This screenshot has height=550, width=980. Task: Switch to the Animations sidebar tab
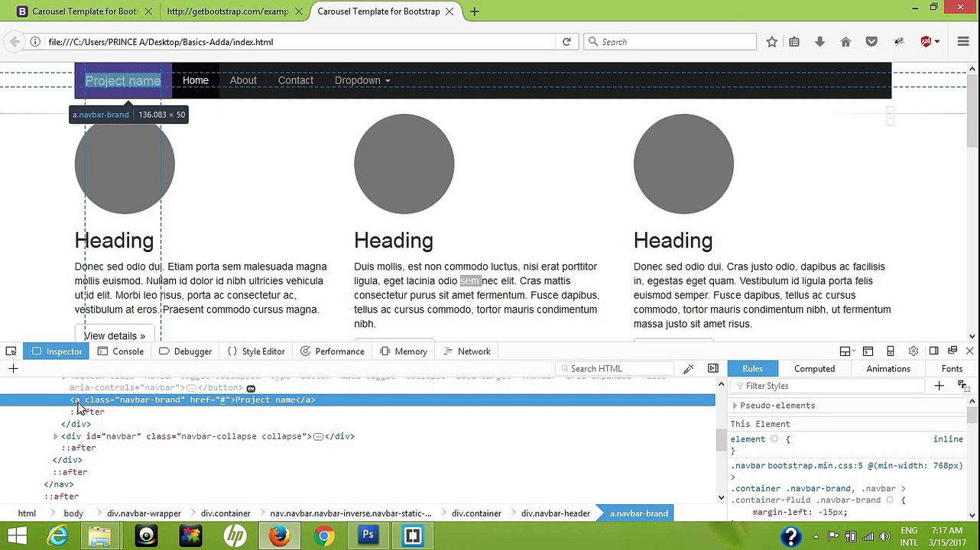[x=888, y=369]
